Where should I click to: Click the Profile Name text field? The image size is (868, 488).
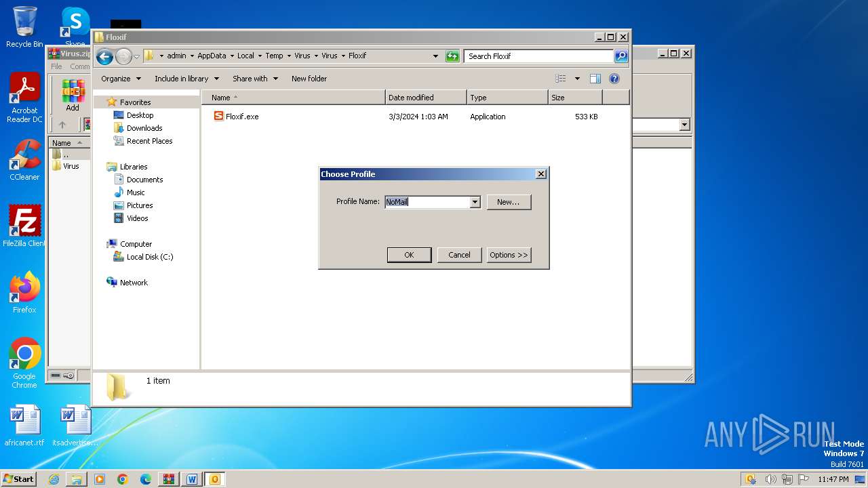click(427, 202)
